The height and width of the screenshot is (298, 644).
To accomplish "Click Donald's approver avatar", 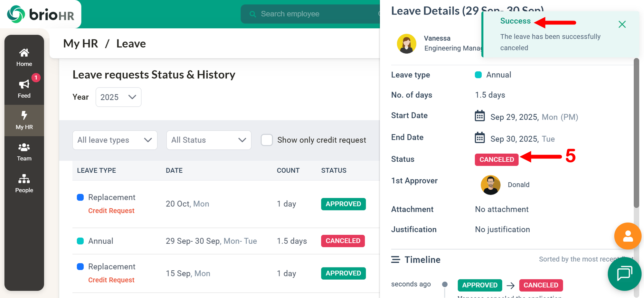I will [x=490, y=185].
